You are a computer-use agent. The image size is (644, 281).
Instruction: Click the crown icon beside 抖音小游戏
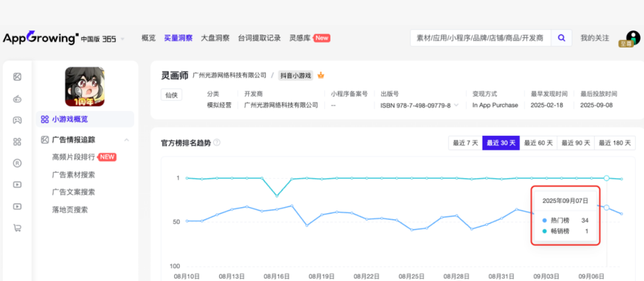[321, 75]
